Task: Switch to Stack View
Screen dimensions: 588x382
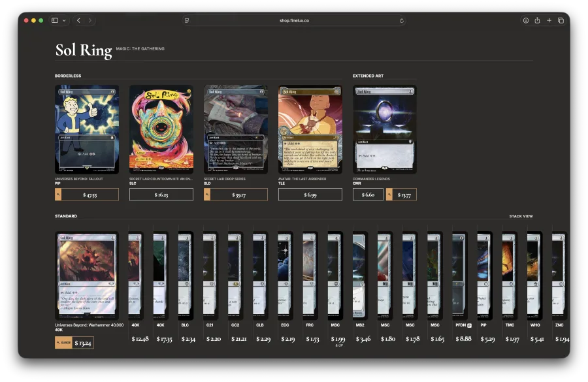Action: pyautogui.click(x=521, y=216)
